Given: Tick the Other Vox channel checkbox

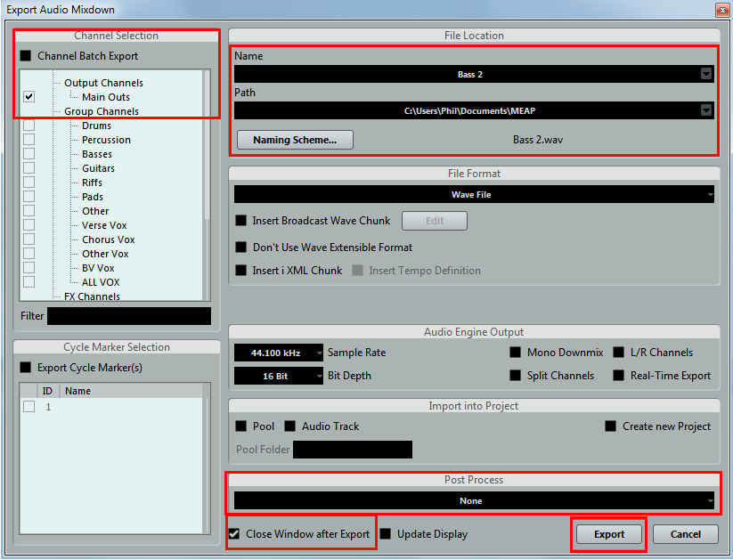Looking at the screenshot, I should (x=29, y=254).
